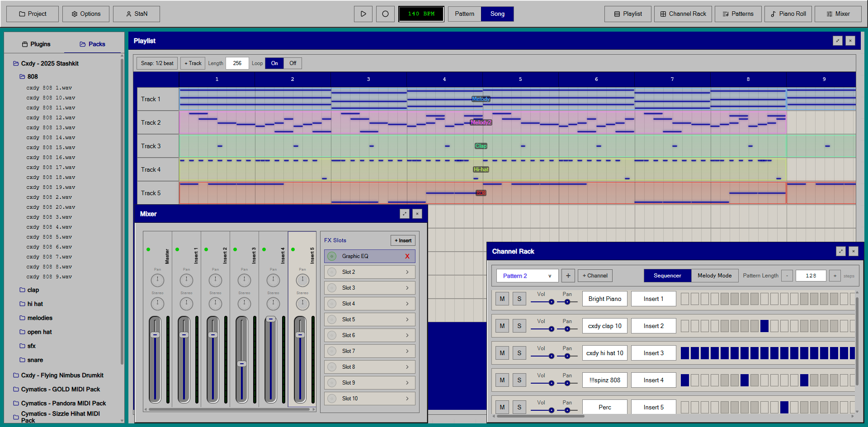Click the playlist Length input field
This screenshot has height=427, width=868.
tap(237, 63)
